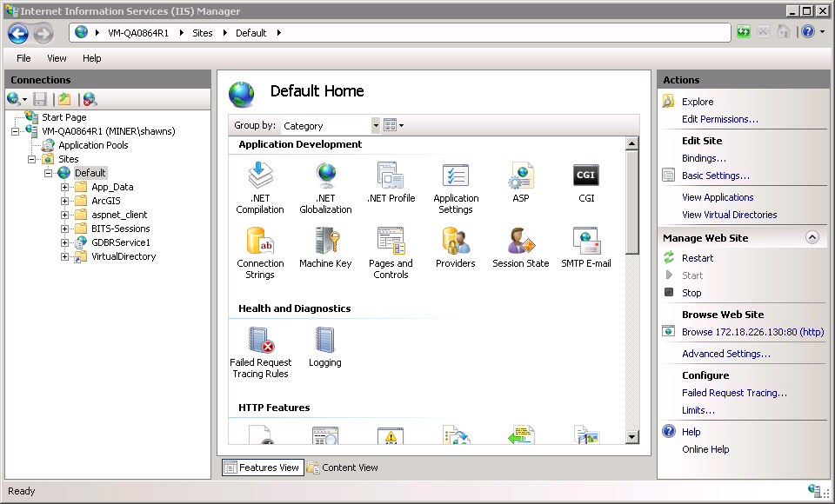The width and height of the screenshot is (835, 504).
Task: Click the Back navigation arrow
Action: [x=18, y=34]
